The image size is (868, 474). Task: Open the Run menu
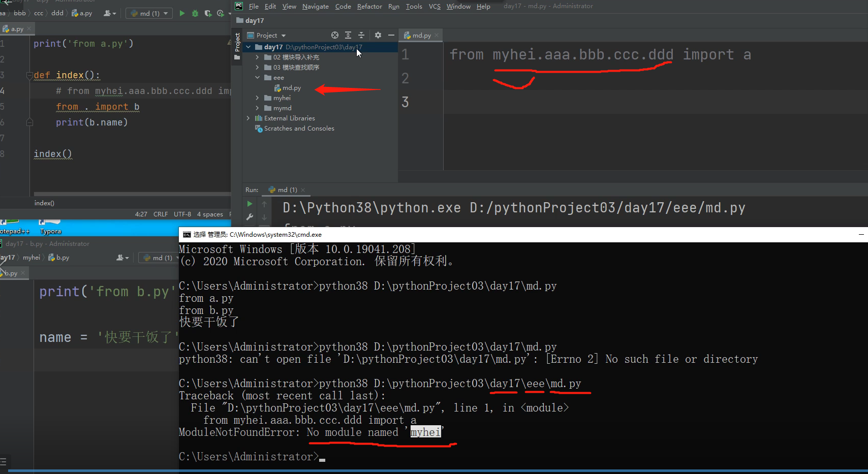click(394, 6)
